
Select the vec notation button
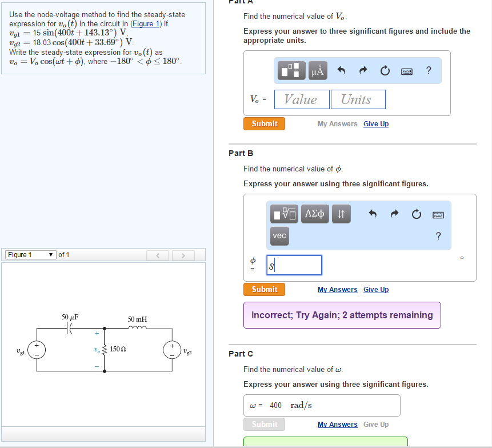pos(279,236)
